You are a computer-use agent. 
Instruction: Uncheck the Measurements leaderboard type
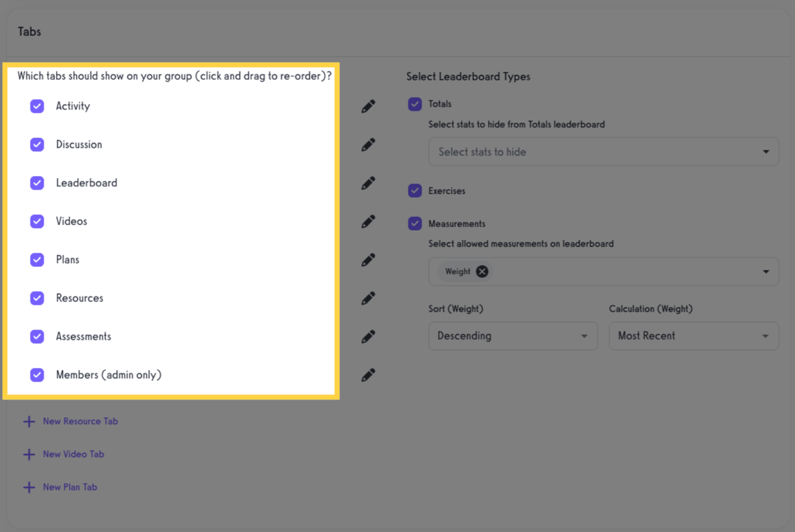(x=414, y=223)
